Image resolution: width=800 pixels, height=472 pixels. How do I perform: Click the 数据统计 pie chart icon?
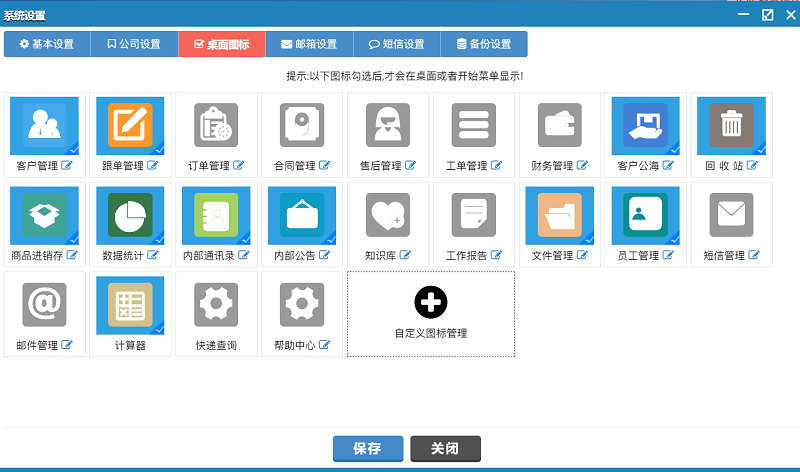(130, 216)
